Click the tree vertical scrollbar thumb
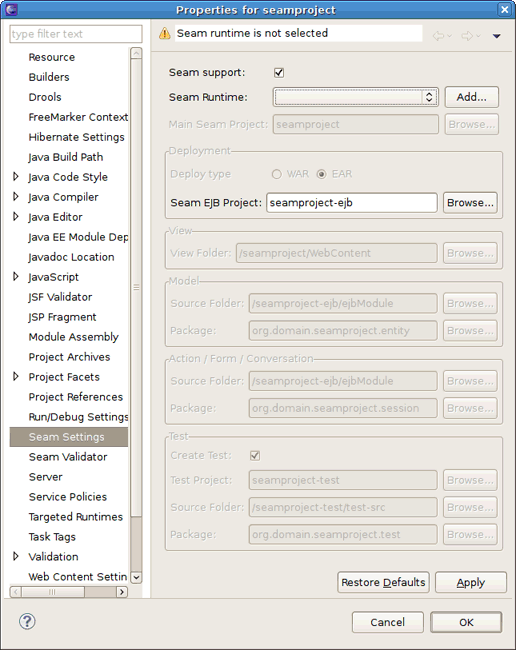The image size is (516, 650). pyautogui.click(x=136, y=287)
